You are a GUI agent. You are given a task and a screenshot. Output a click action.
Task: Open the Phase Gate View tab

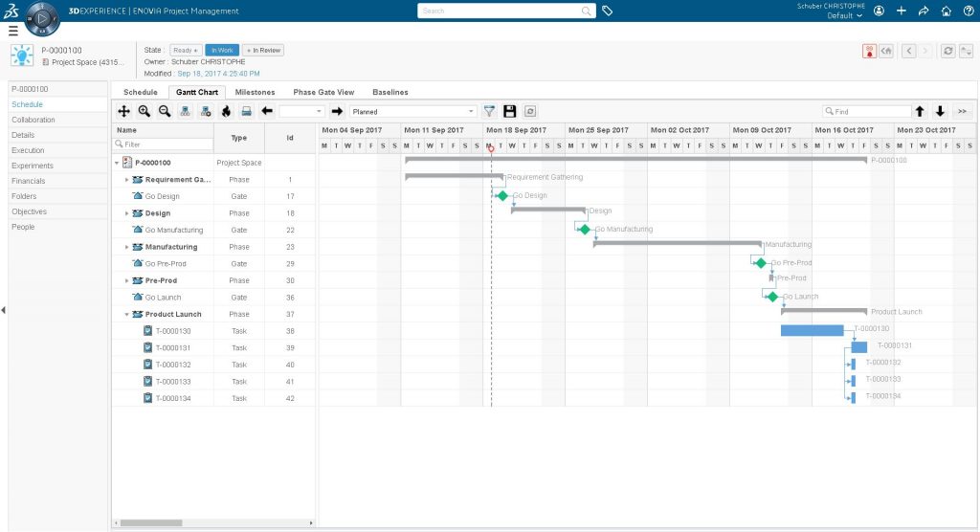tap(323, 92)
